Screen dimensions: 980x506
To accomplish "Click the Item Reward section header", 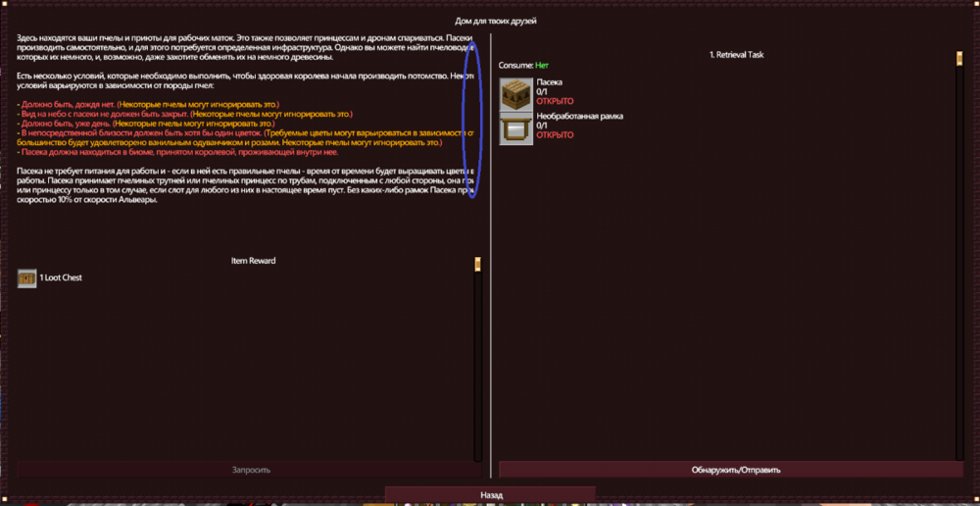I will click(253, 261).
